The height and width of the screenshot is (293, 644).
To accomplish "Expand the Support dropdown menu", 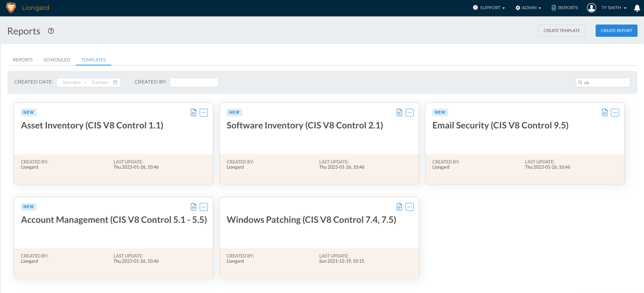I will tap(489, 8).
